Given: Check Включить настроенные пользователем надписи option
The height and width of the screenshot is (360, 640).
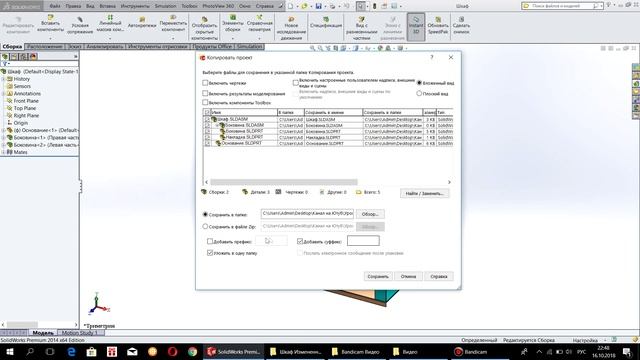Looking at the screenshot, I should [x=296, y=83].
